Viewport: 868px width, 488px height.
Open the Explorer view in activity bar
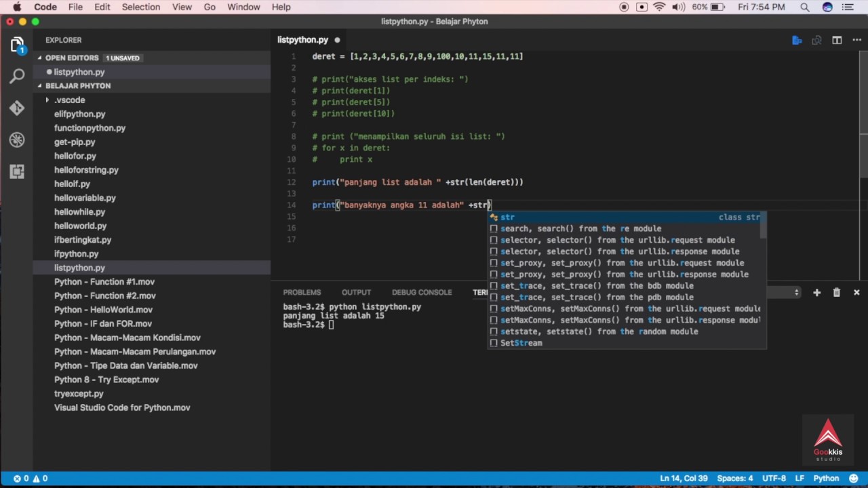point(18,45)
